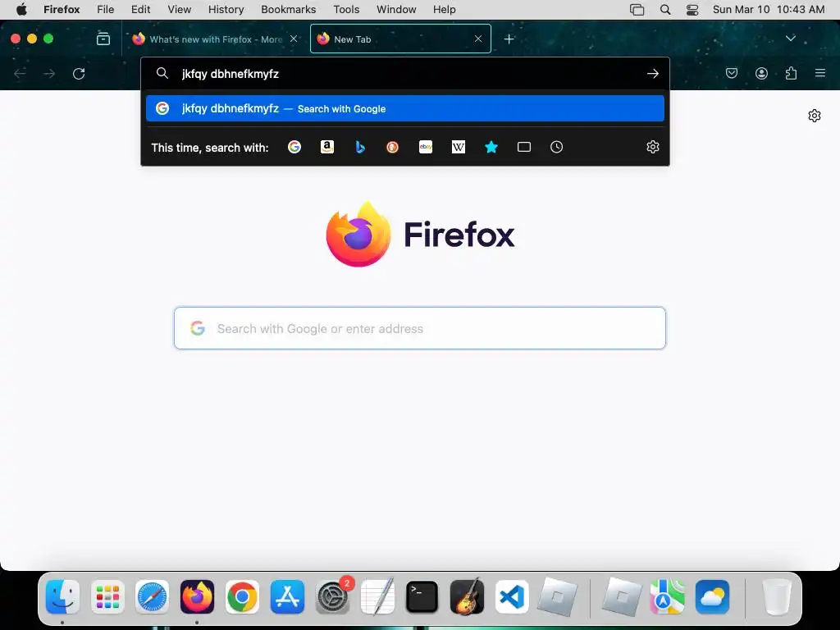Search this time with eBay
The height and width of the screenshot is (630, 840).
coord(426,147)
